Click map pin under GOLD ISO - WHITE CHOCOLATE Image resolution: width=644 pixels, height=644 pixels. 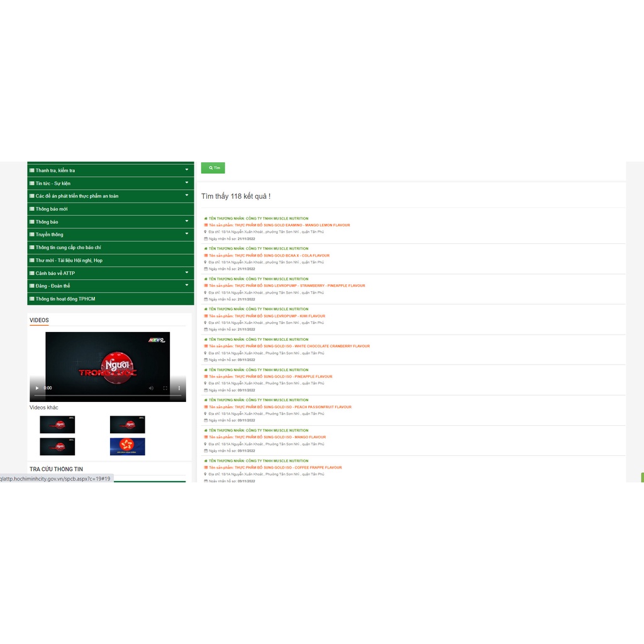pyautogui.click(x=206, y=353)
